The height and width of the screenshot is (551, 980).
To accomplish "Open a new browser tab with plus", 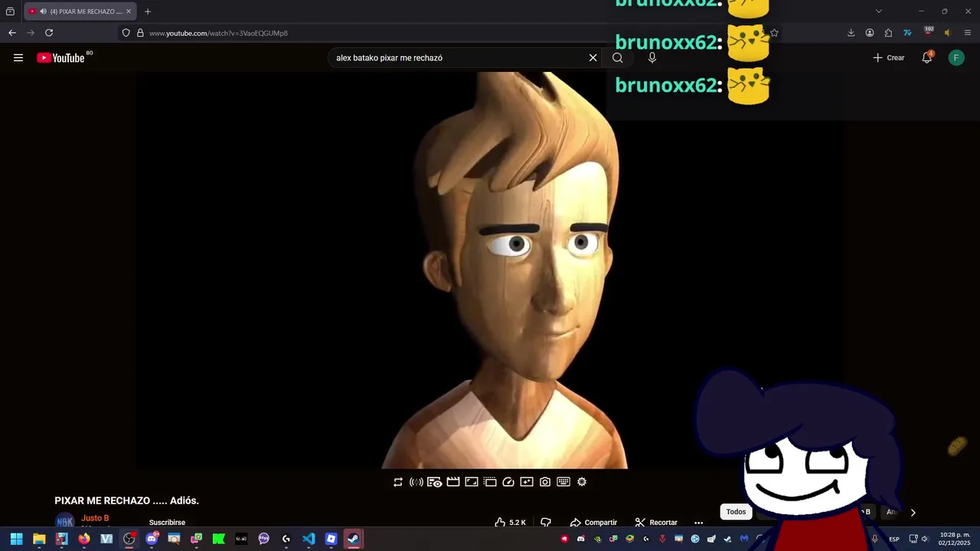I will click(x=148, y=11).
